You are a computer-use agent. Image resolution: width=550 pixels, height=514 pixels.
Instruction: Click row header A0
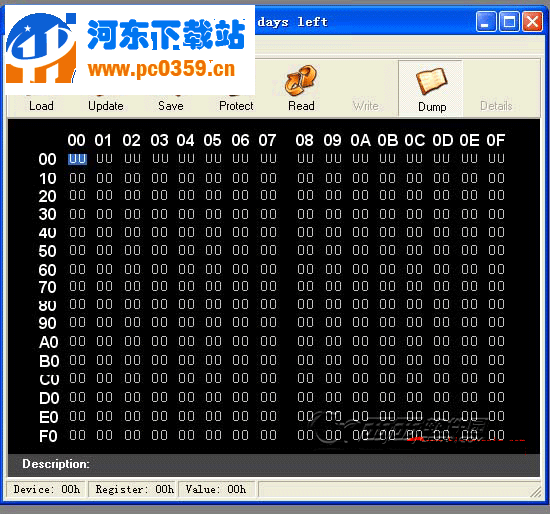point(48,342)
